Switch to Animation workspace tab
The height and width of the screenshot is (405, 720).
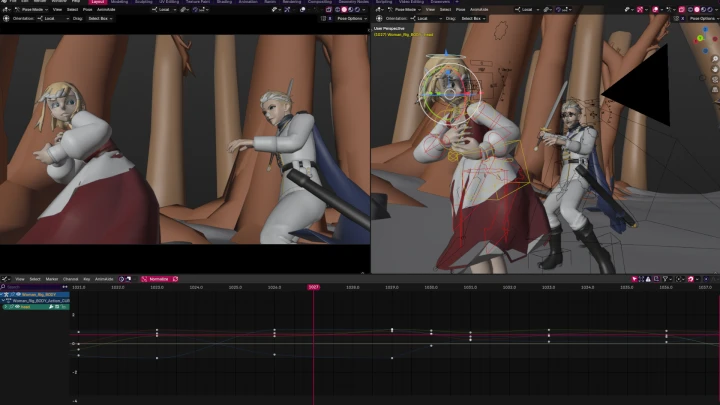[x=248, y=2]
